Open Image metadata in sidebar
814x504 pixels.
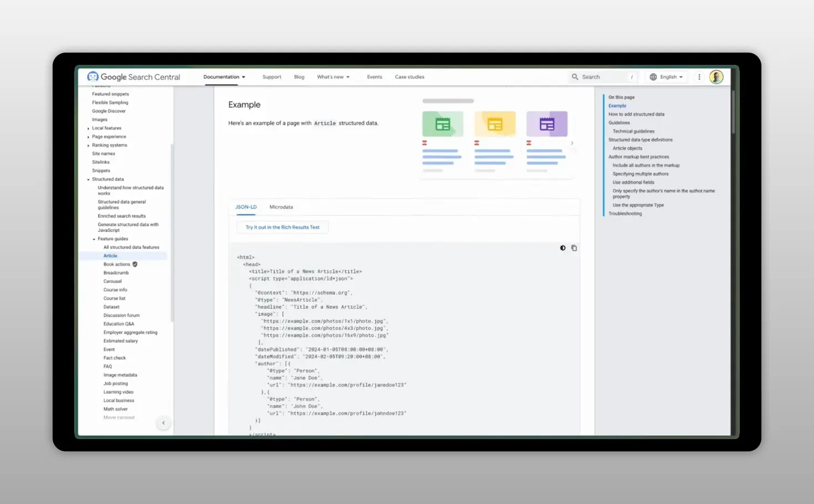120,376
